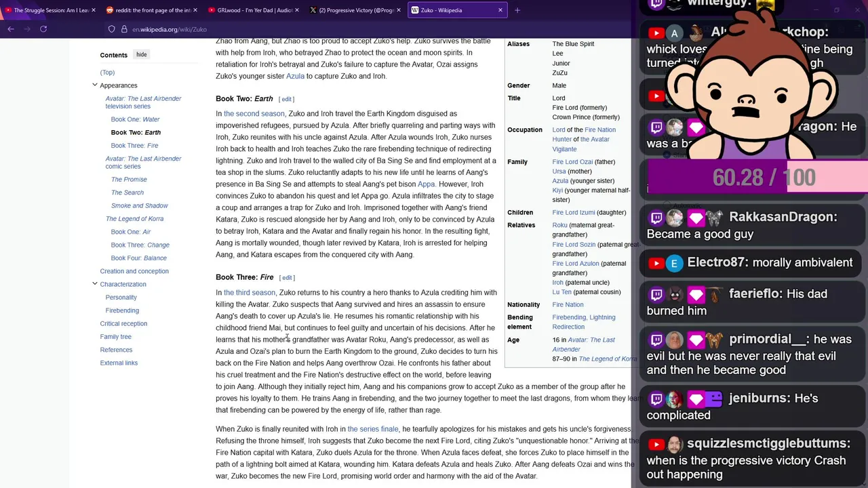This screenshot has width=868, height=488.
Task: Jump to Personality section
Action: 121,298
